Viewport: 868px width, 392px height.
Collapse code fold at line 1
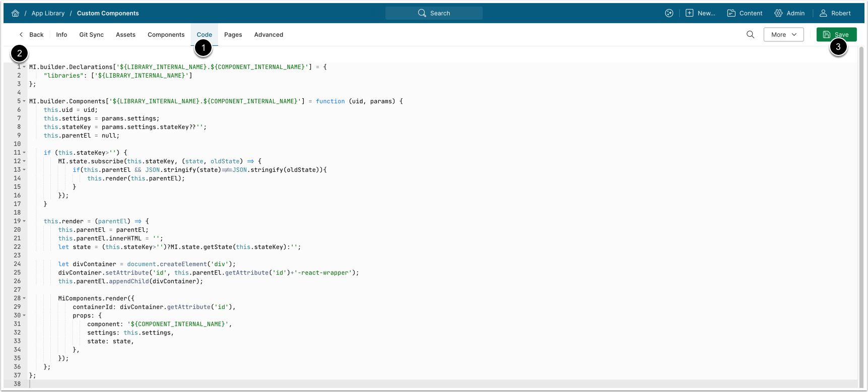coord(24,67)
